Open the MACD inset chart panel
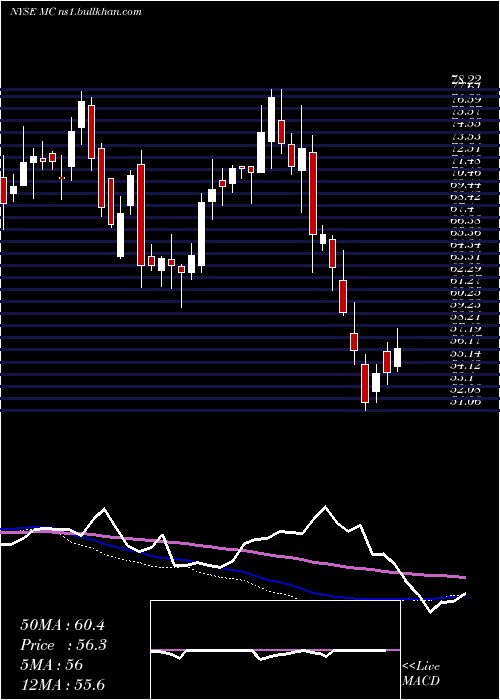This screenshot has width=500, height=700. coord(275,650)
